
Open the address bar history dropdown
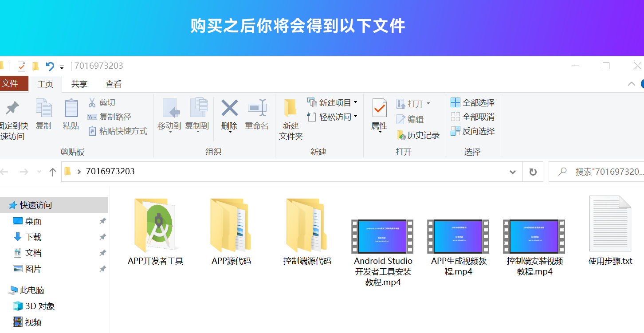click(512, 172)
